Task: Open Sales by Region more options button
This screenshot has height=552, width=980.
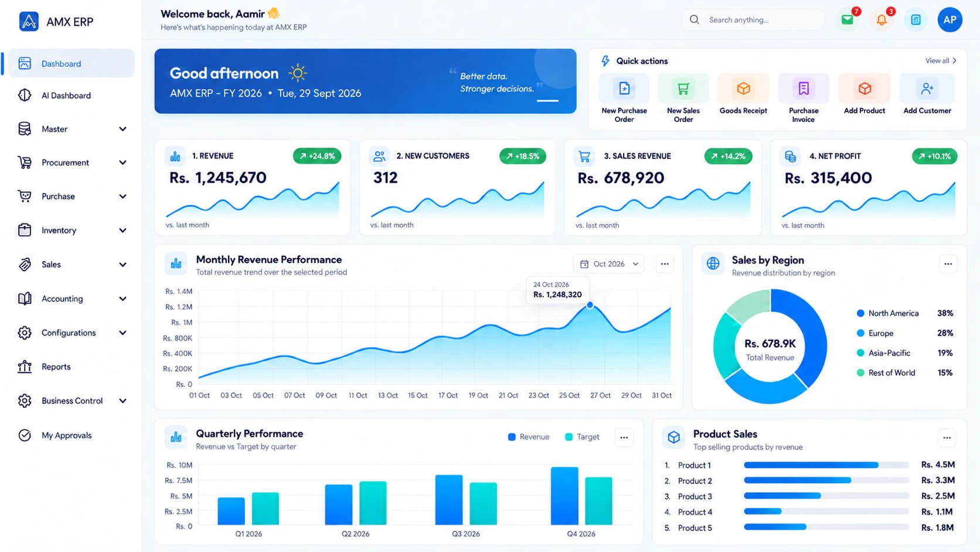Action: [x=948, y=264]
